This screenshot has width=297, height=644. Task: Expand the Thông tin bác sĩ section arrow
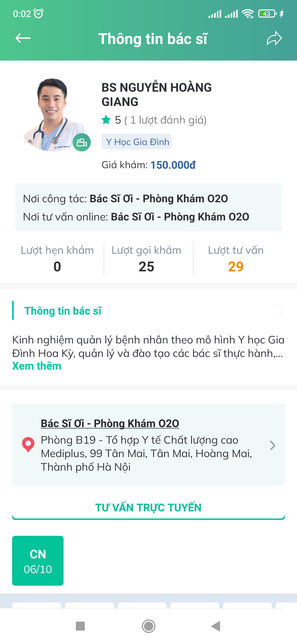click(x=280, y=311)
